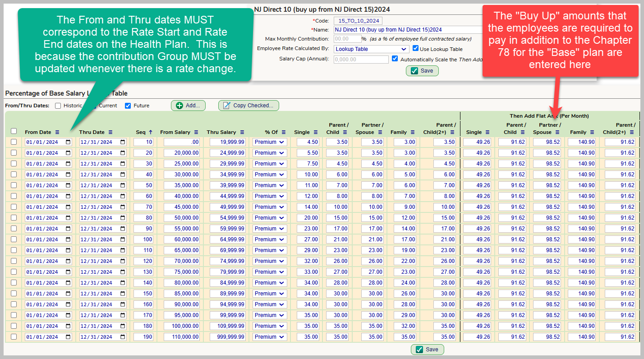644x359 pixels.
Task: Sort by the Seq column arrow
Action: point(151,132)
